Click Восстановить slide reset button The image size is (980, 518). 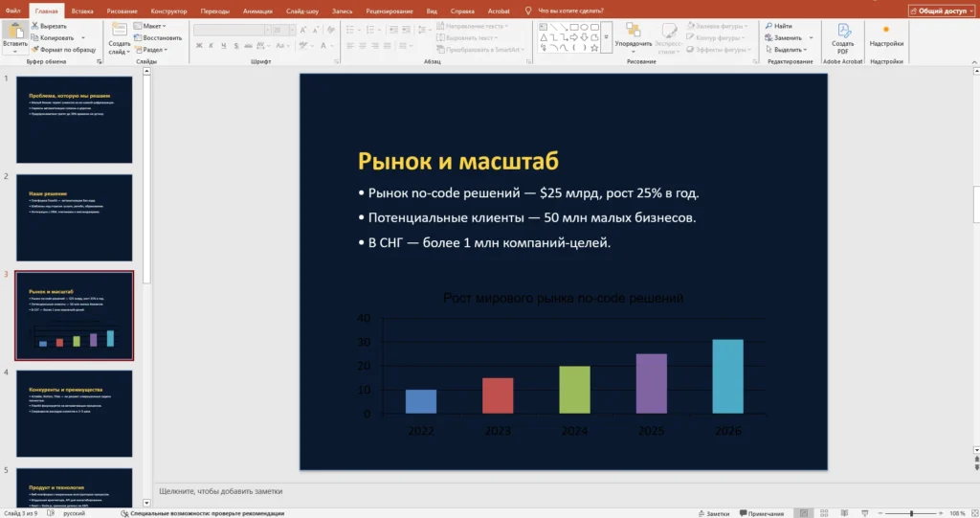[x=158, y=37]
